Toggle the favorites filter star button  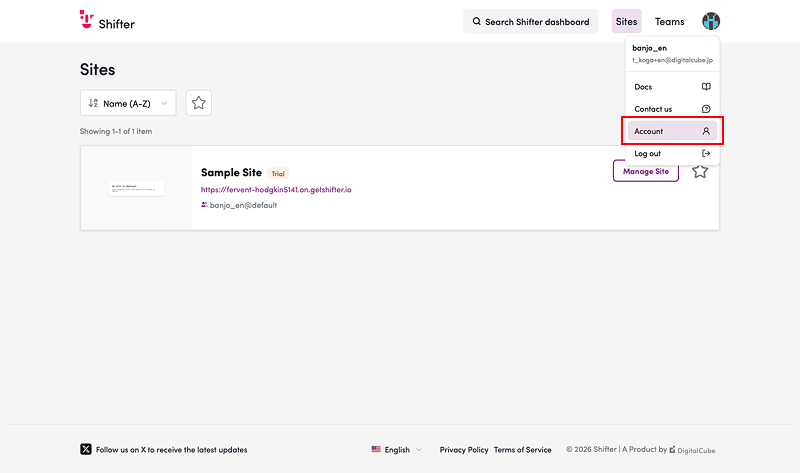click(198, 103)
